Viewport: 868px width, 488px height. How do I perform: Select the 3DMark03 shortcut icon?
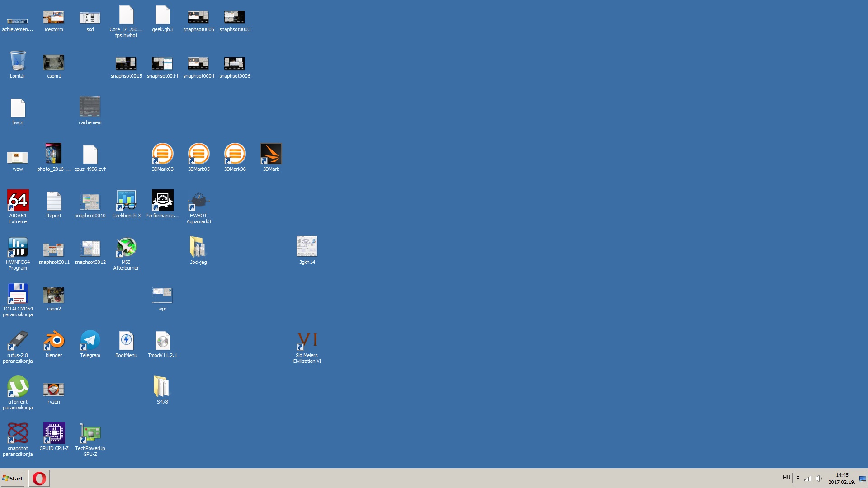[x=162, y=154]
